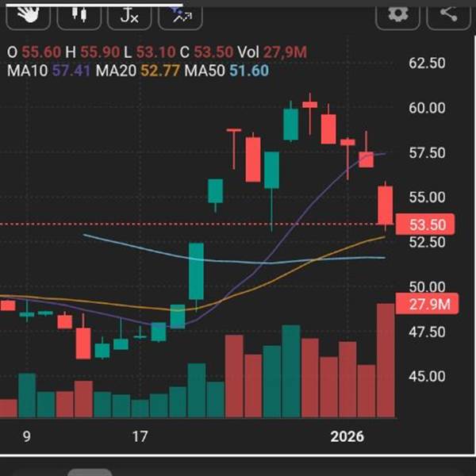Tap the low price 53.10

coord(155,52)
